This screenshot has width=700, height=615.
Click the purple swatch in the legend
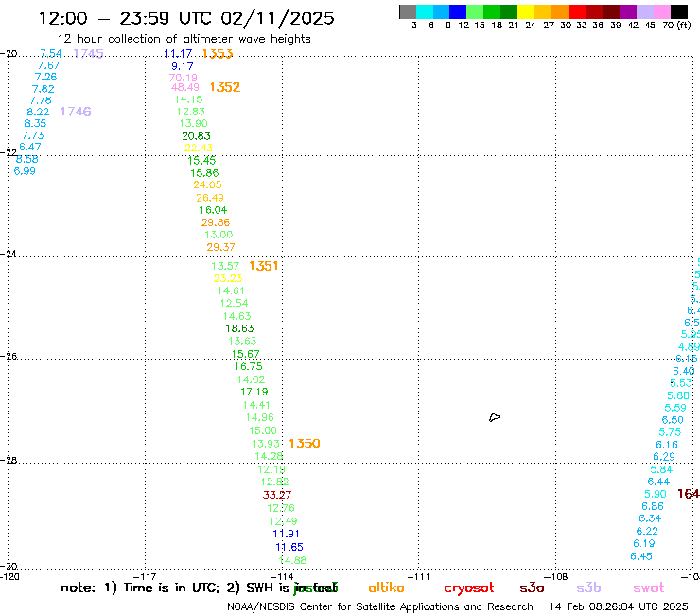pos(628,11)
